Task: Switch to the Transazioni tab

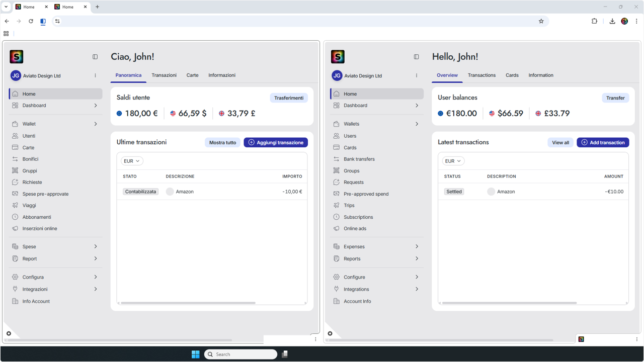Action: point(164,75)
